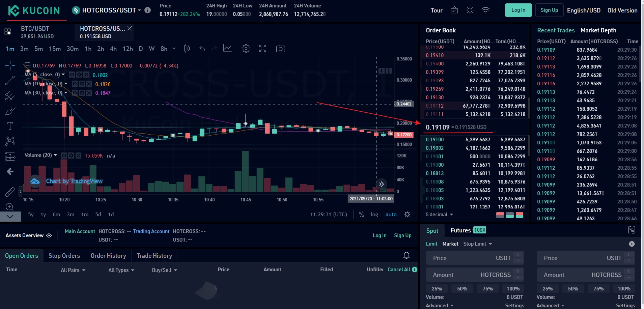The image size is (644, 309).
Task: Jump to latest bar with double arrow
Action: pos(381,184)
